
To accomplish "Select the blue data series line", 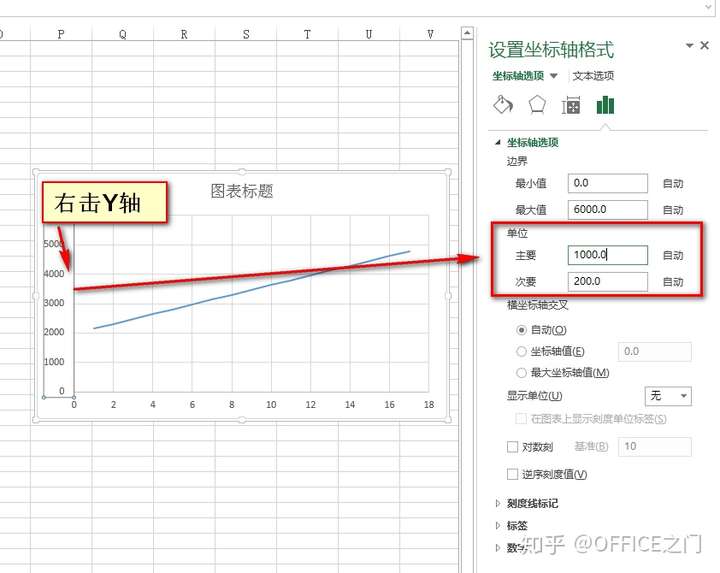I will point(252,290).
